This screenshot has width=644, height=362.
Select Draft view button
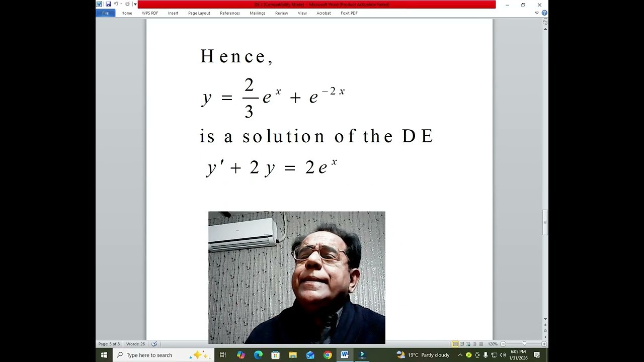click(481, 344)
